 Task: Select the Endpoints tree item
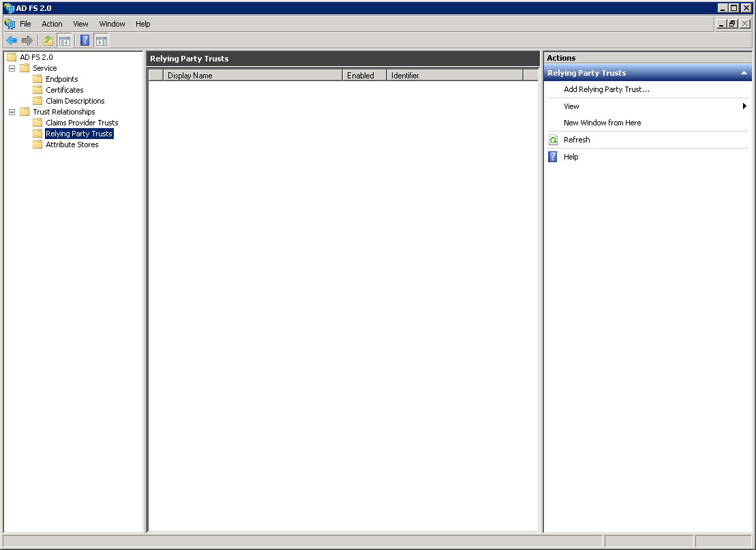[62, 79]
